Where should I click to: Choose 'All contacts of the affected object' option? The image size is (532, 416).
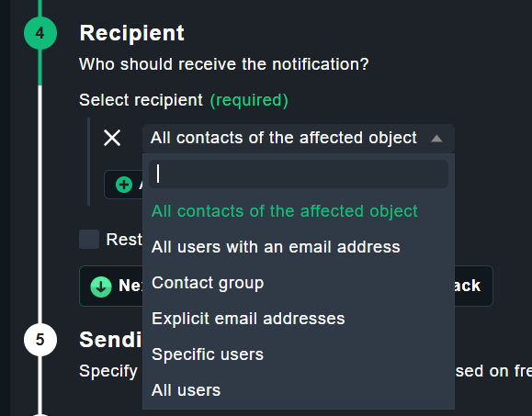[x=284, y=211]
